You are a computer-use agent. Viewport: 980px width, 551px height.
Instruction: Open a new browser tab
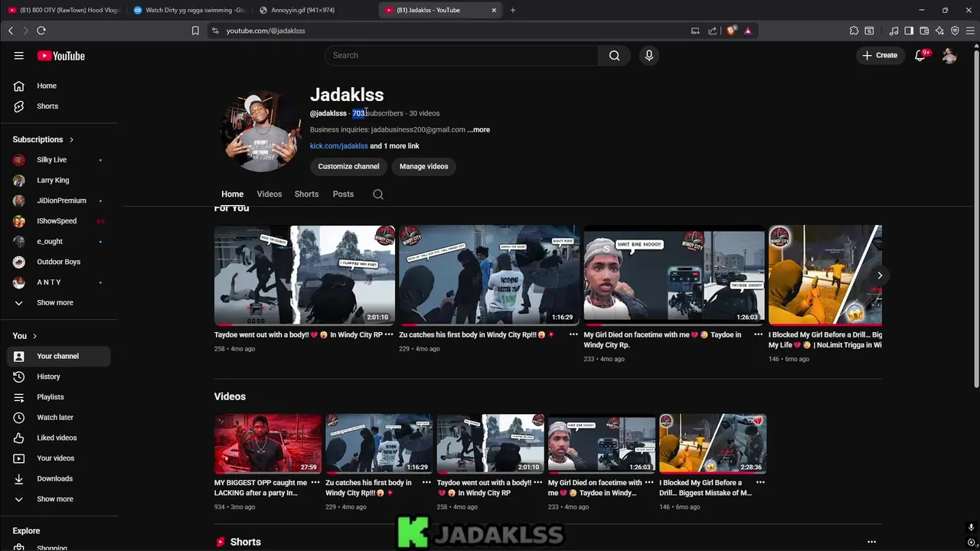click(x=513, y=10)
